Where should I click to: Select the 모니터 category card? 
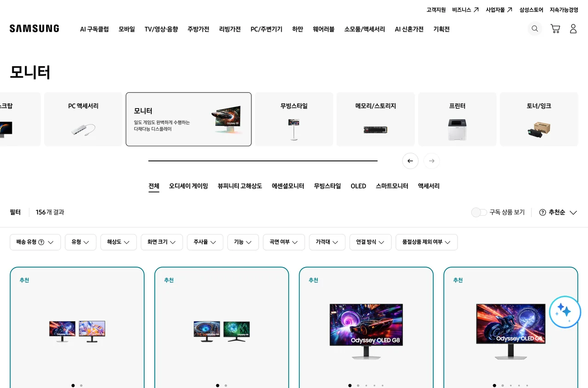189,120
